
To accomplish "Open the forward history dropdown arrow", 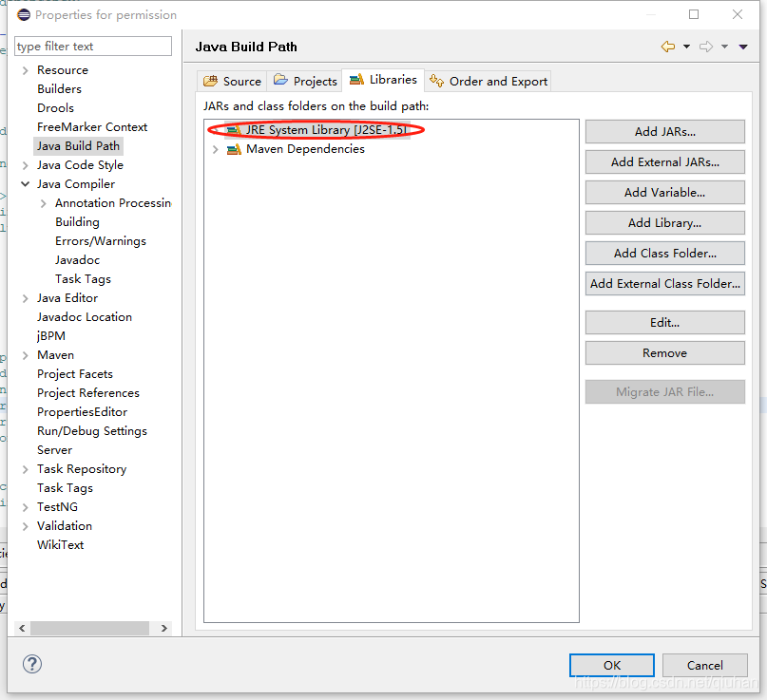I will pos(724,47).
